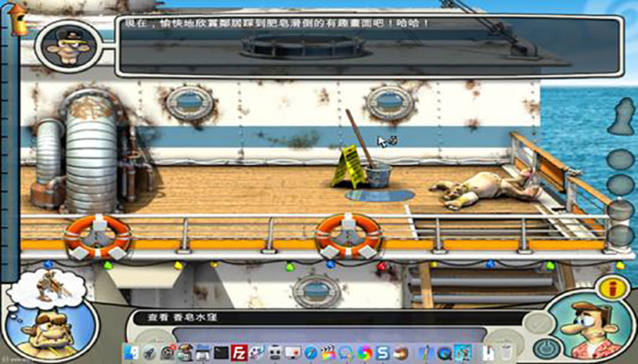Click the rage thermometer meter on left
Viewport: 638px width, 364px height.
click(10, 141)
